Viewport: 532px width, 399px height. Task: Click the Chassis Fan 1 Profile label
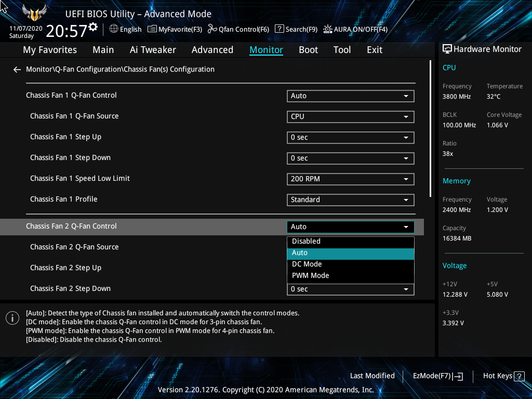pyautogui.click(x=63, y=199)
